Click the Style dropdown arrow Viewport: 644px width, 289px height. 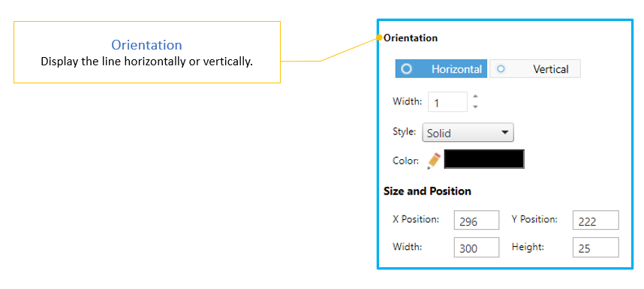[505, 133]
